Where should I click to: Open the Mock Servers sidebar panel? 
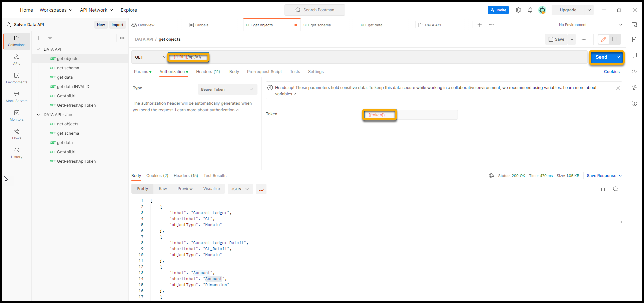coord(17,97)
